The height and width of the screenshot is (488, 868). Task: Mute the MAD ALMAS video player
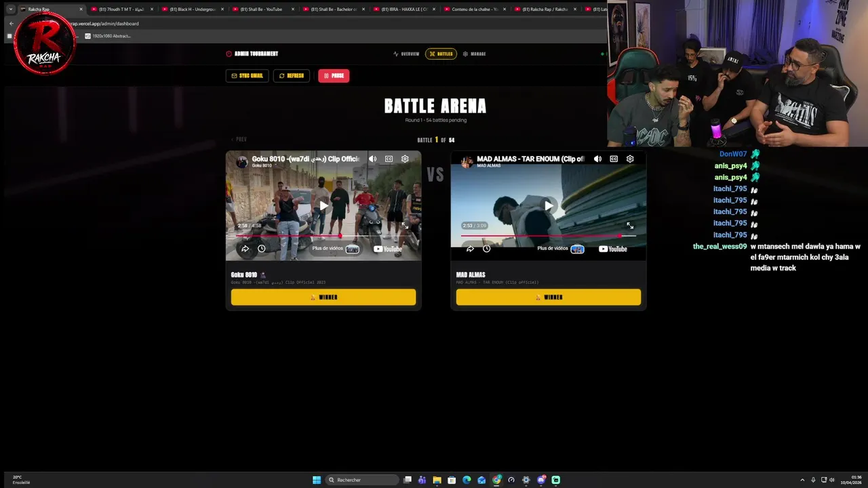click(x=597, y=159)
